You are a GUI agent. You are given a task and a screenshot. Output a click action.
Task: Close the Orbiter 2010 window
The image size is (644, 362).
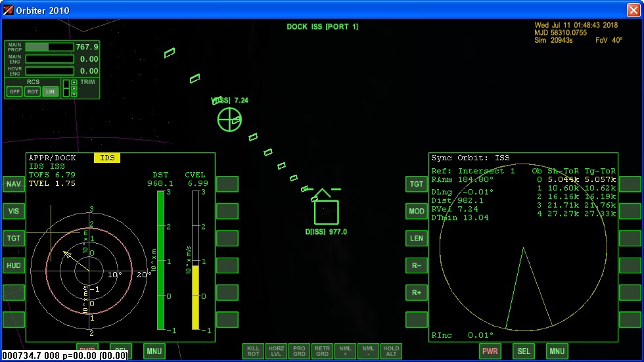tap(633, 10)
